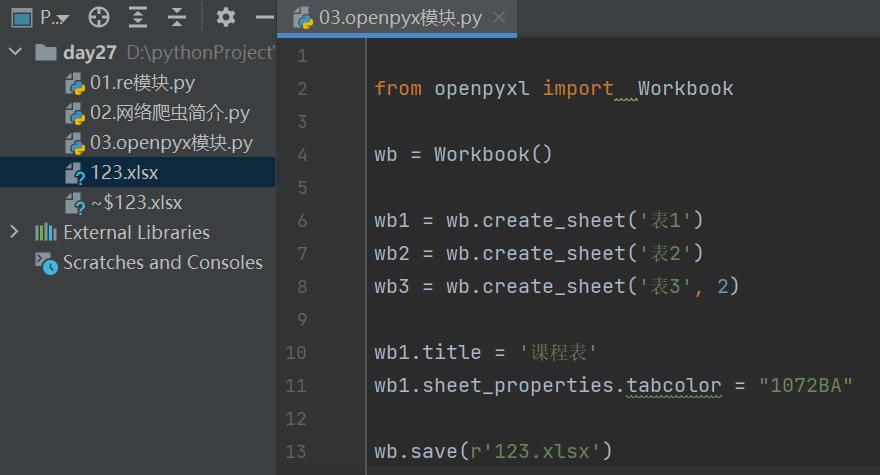880x475 pixels.
Task: Select 03.openpyx模块.py in the project tree
Action: (x=171, y=143)
